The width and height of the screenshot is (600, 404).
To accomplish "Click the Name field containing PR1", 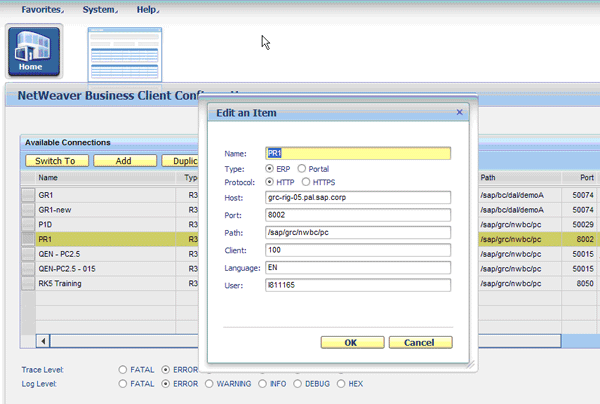I will tap(358, 153).
